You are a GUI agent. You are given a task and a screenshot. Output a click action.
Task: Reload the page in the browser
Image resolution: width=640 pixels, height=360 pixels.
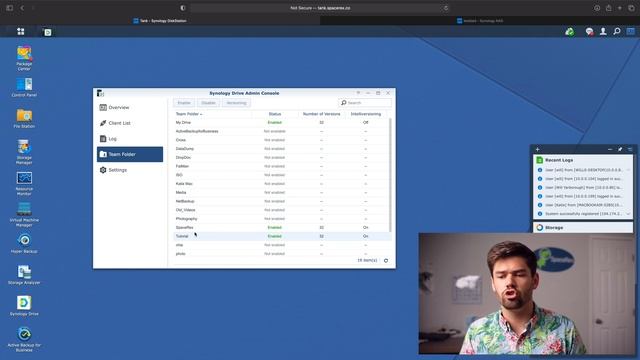click(x=446, y=8)
